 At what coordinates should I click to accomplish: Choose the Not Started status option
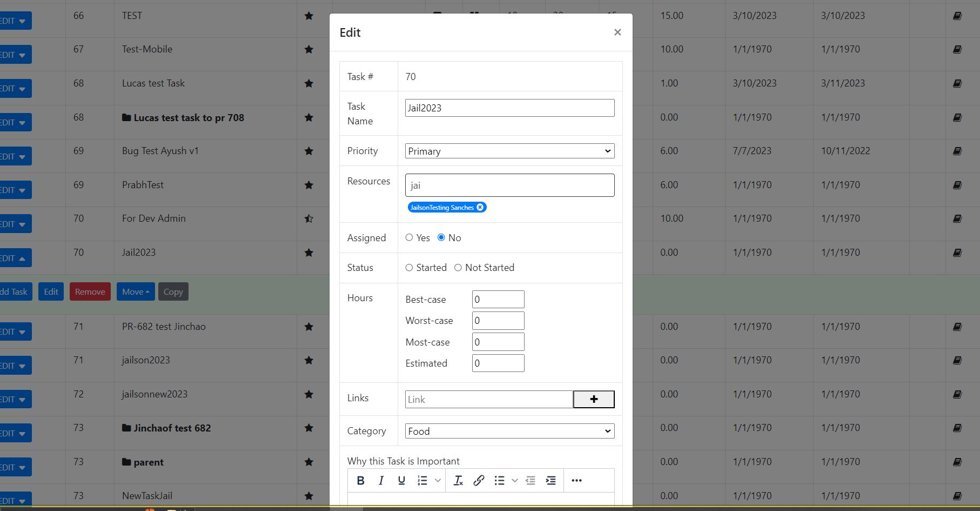coord(458,268)
